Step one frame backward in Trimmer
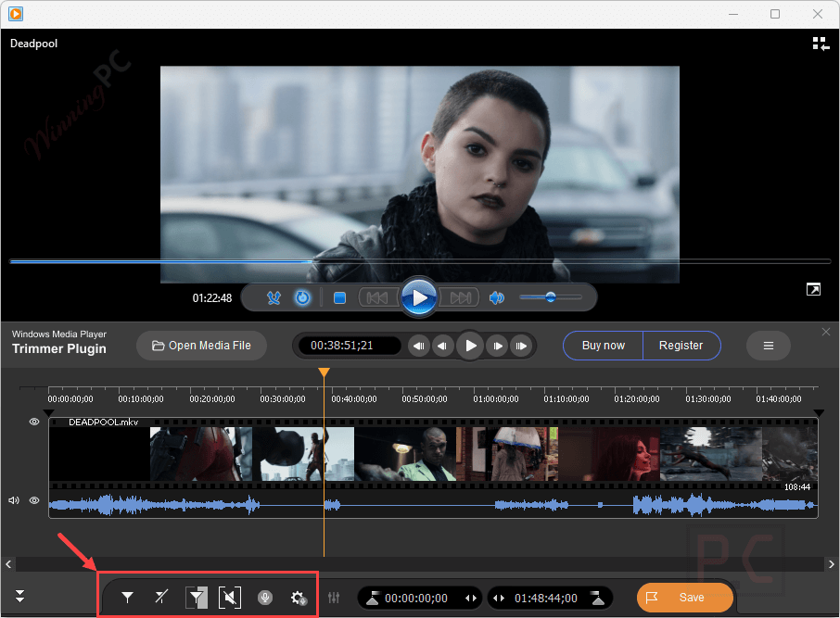Viewport: 840px width, 618px height. pyautogui.click(x=442, y=346)
